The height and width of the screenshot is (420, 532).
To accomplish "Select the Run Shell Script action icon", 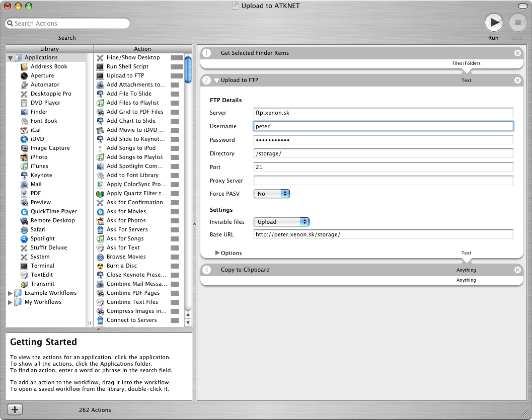I will pos(100,66).
